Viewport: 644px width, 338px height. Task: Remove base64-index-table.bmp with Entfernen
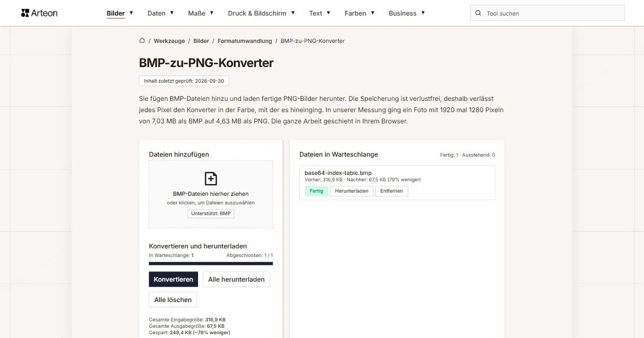391,191
